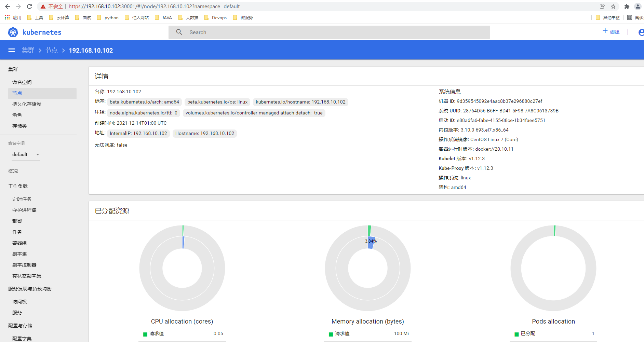Click the not-secure warning triangle icon

coord(43,6)
